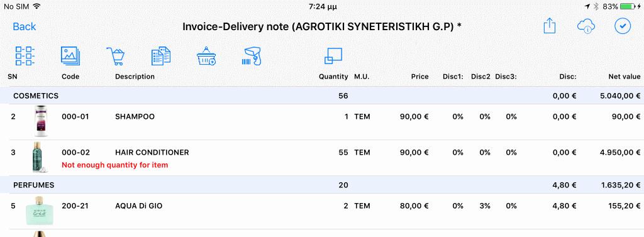Tap the basket add icon
This screenshot has height=237, width=644.
(206, 56)
